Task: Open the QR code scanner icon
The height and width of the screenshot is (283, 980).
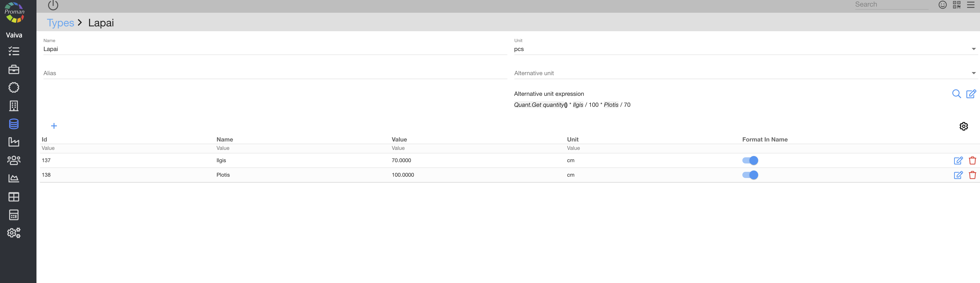Action: click(956, 5)
